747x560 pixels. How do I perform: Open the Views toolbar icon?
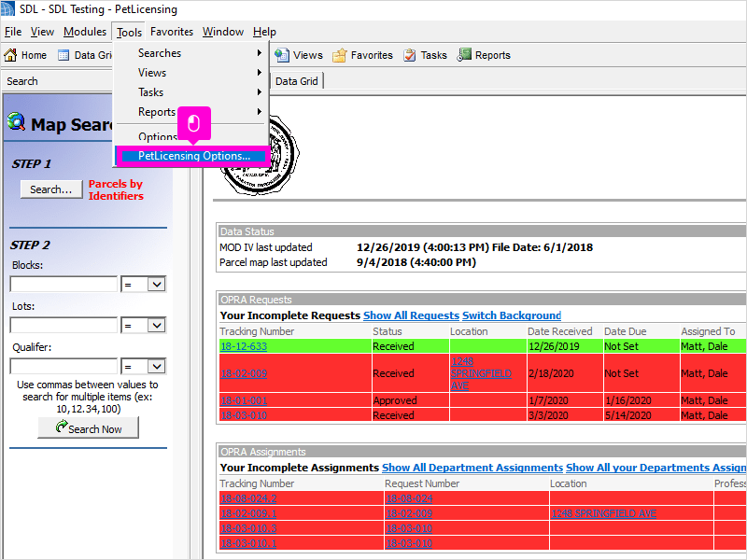282,55
